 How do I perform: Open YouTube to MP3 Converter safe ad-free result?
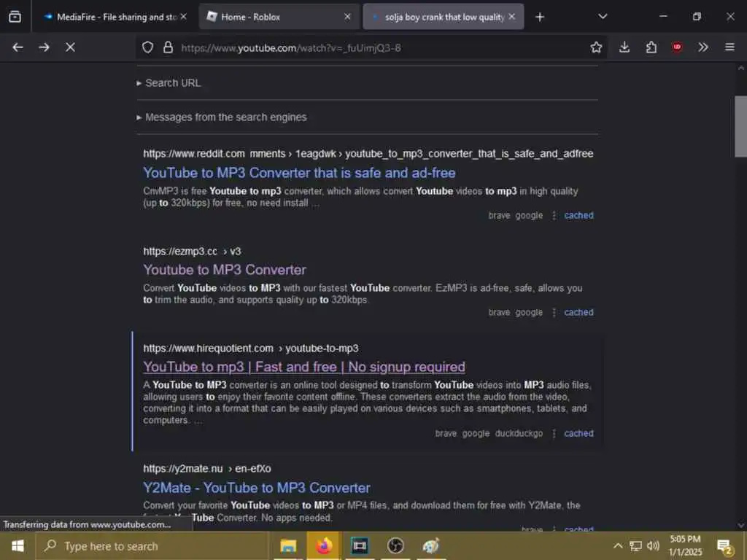click(299, 173)
